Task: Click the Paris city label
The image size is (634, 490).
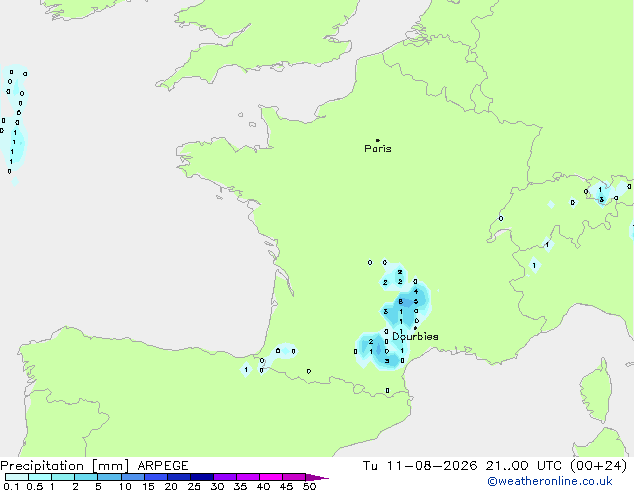Action: pos(378,149)
